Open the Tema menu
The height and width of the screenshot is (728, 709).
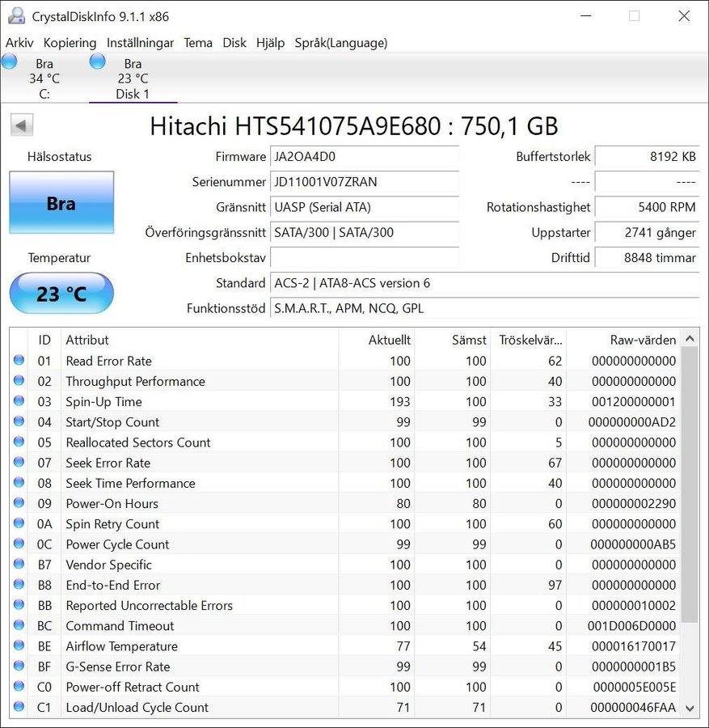(198, 43)
